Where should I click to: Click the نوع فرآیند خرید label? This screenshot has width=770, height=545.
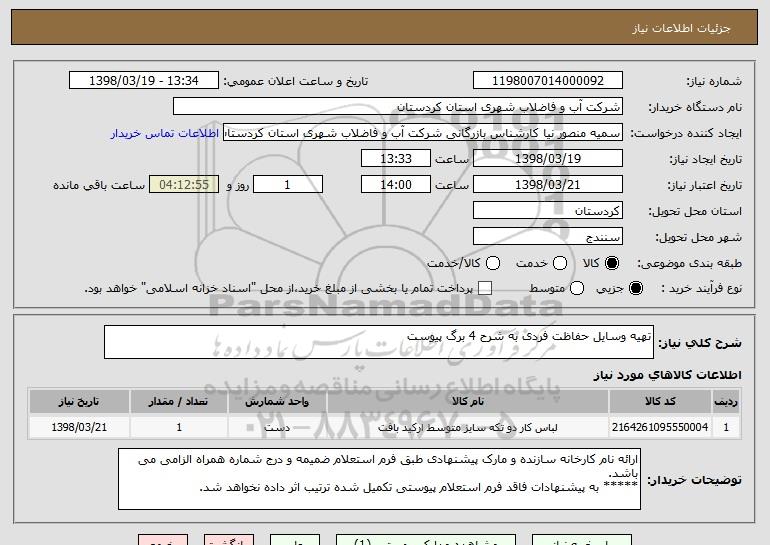coord(701,289)
